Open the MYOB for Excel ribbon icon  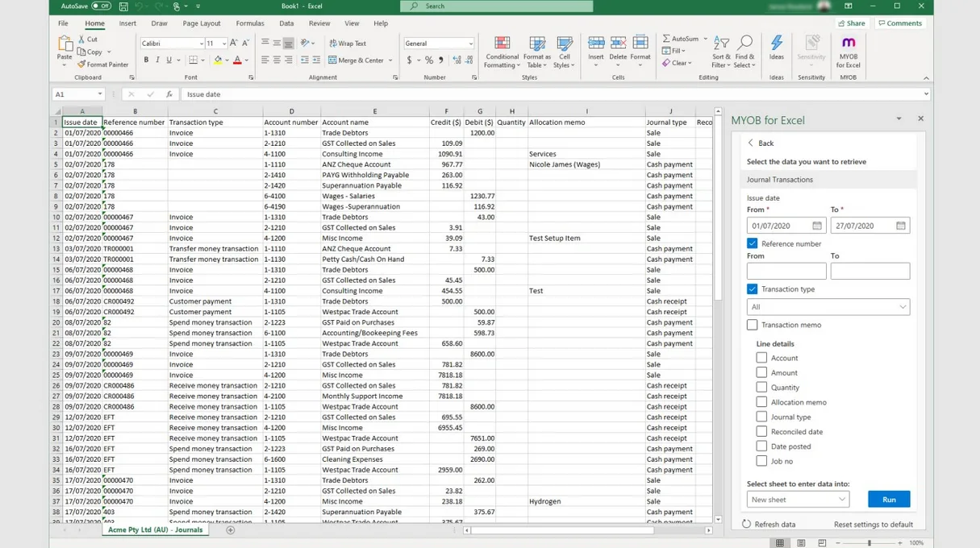(x=848, y=50)
